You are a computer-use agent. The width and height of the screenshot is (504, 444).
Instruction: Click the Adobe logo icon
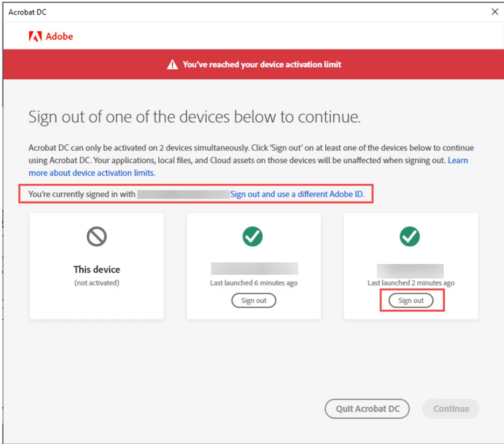pos(36,36)
